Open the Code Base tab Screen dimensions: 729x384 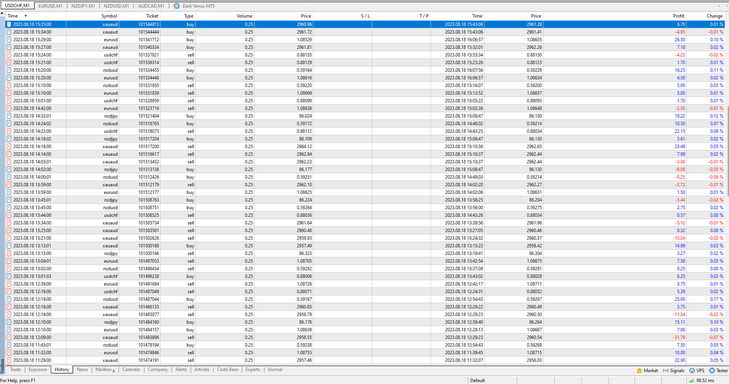227,370
